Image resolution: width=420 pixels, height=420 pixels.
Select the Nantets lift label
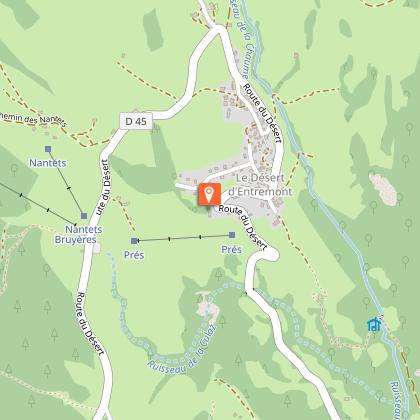pyautogui.click(x=48, y=163)
